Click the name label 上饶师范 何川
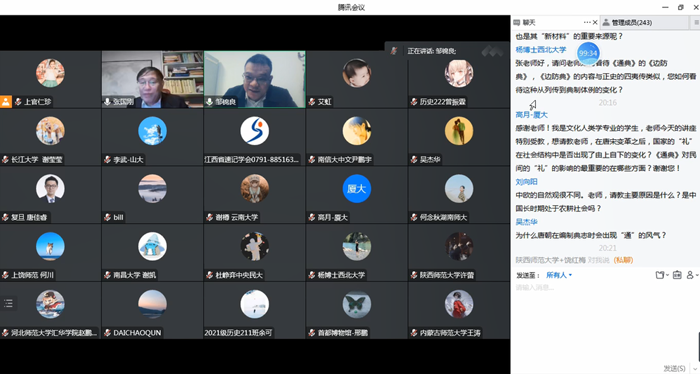Viewport: 700px width, 374px height. pyautogui.click(x=32, y=275)
